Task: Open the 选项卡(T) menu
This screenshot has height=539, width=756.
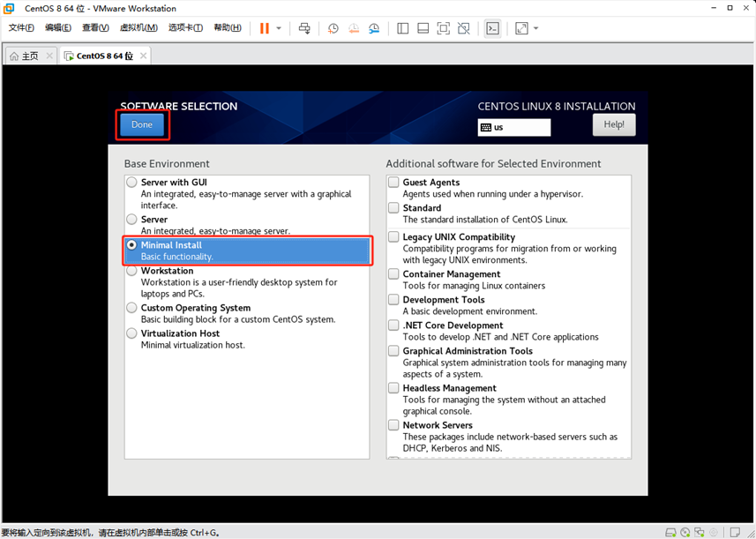Action: [185, 28]
